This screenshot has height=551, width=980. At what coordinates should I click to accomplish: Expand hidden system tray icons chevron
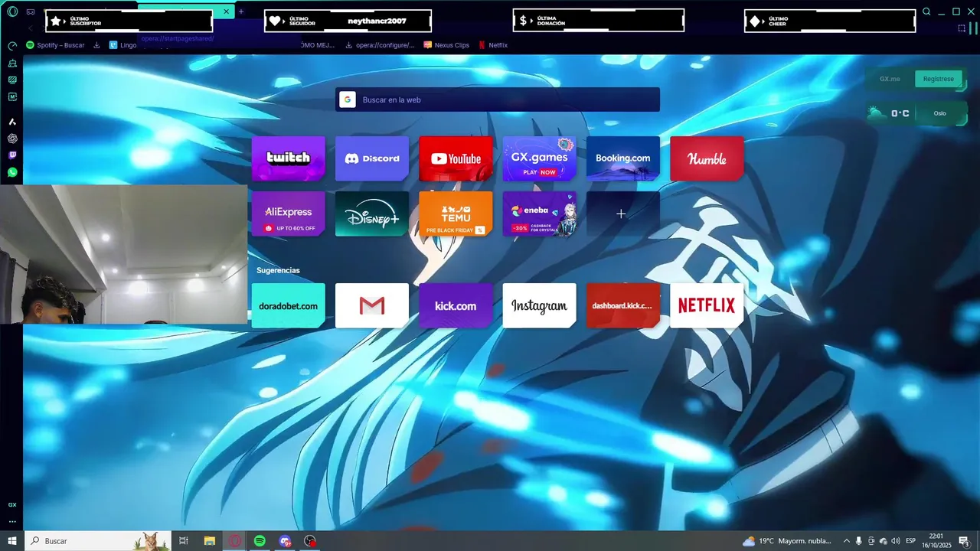click(x=846, y=541)
